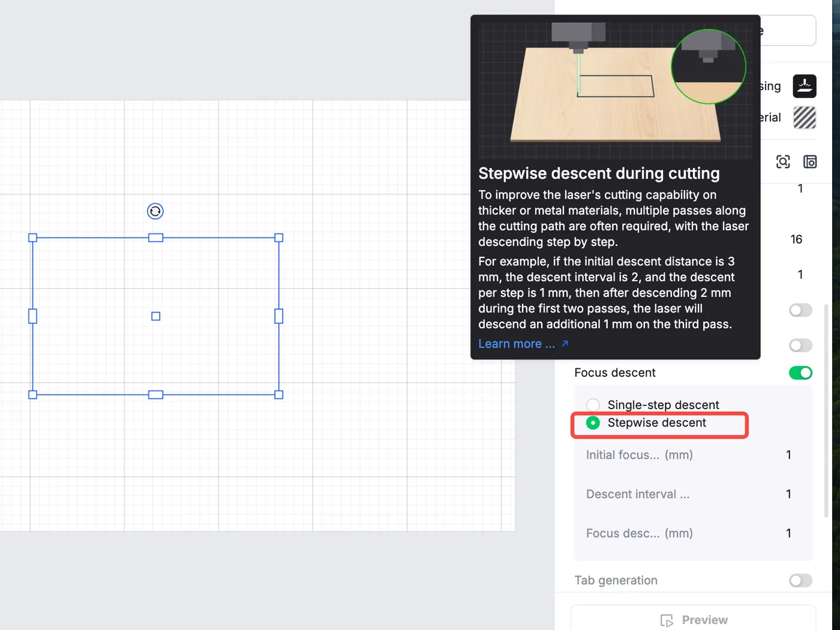Open the striped material icon
The image size is (840, 630).
[805, 118]
